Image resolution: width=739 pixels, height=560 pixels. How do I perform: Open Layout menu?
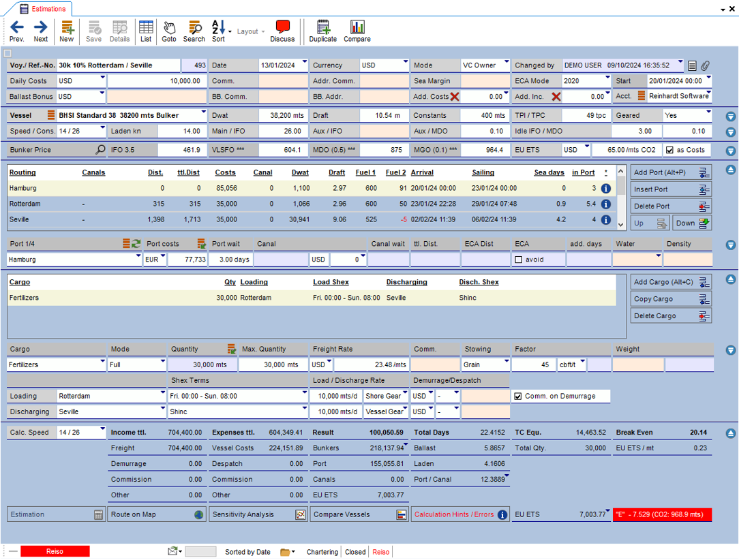[x=250, y=31]
